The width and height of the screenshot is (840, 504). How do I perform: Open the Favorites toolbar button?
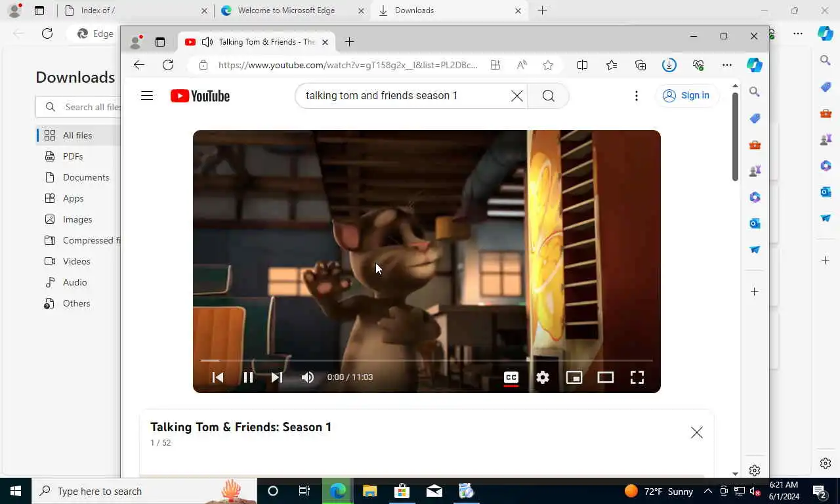tap(612, 65)
